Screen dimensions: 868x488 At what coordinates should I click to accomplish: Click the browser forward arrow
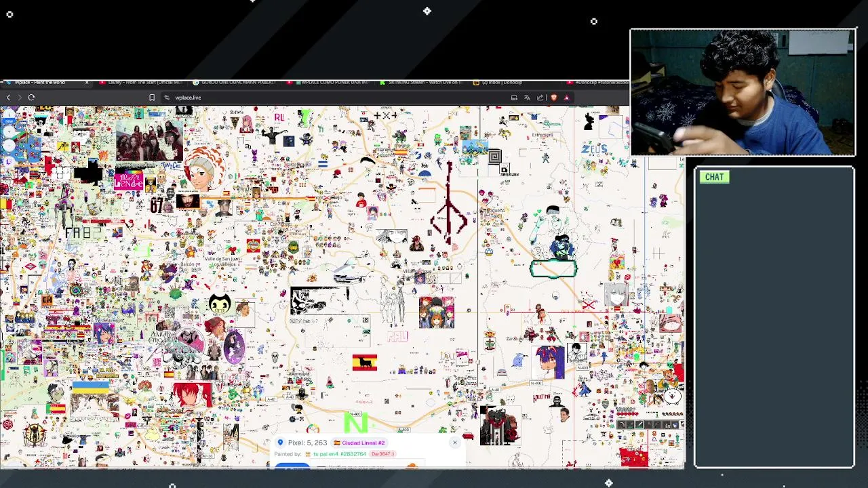(x=19, y=98)
